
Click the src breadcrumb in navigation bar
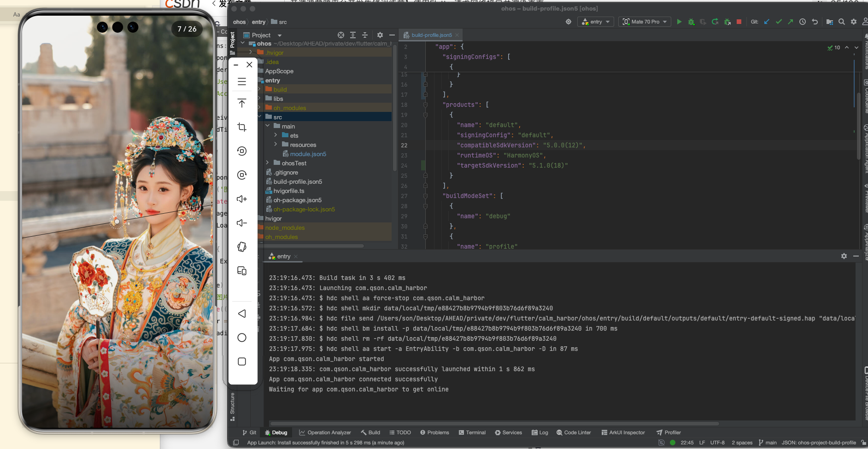279,22
